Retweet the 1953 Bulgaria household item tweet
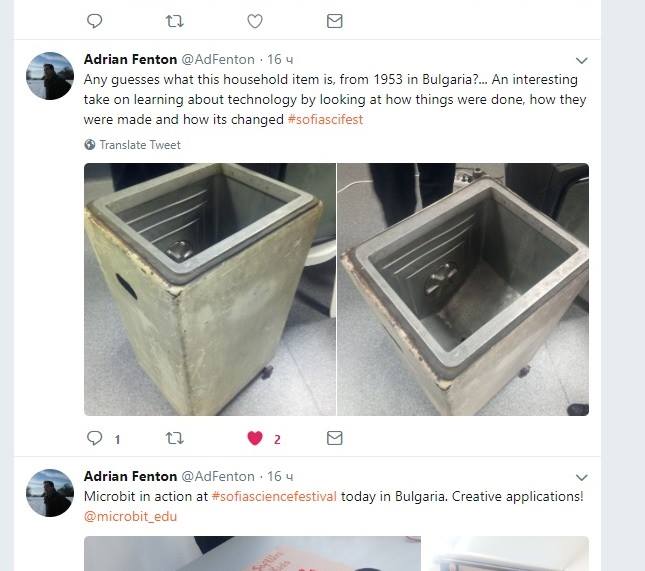645x571 pixels. pyautogui.click(x=174, y=438)
